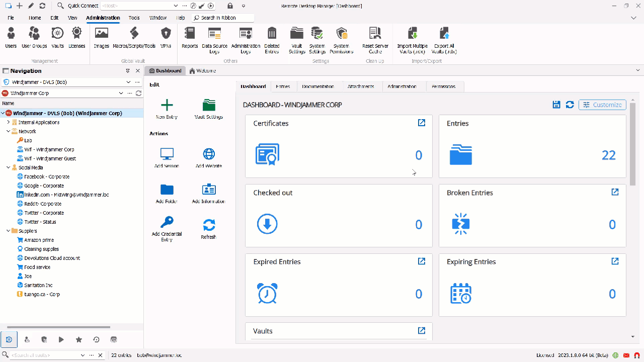Click the New Entry plus icon

pyautogui.click(x=167, y=105)
